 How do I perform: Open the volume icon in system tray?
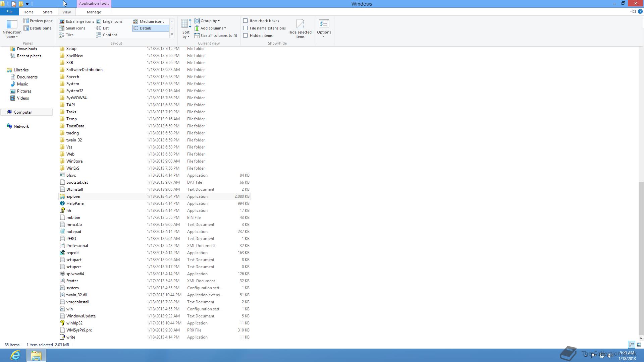[610, 356]
